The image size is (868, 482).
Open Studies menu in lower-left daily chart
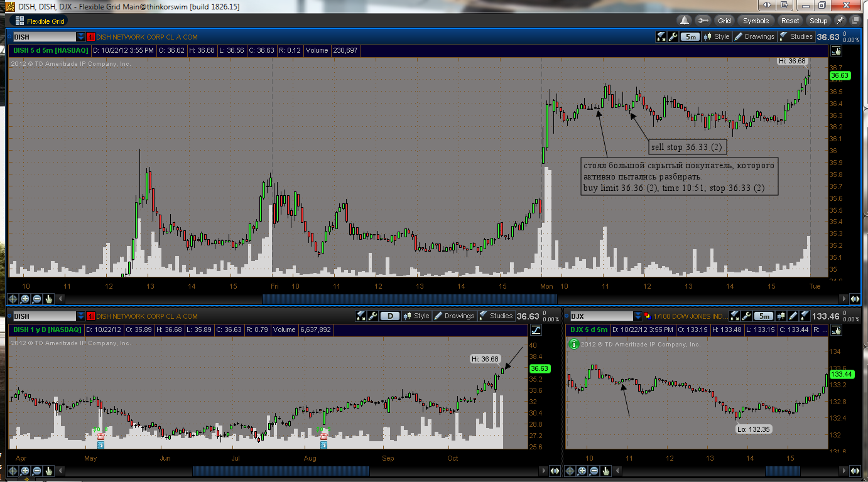click(x=496, y=316)
